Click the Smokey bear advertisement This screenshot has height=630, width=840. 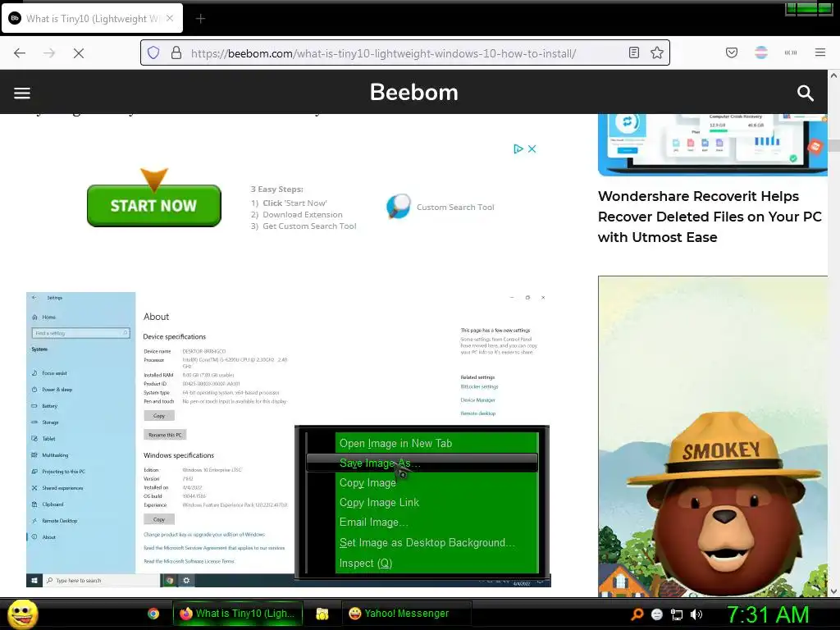pos(713,436)
